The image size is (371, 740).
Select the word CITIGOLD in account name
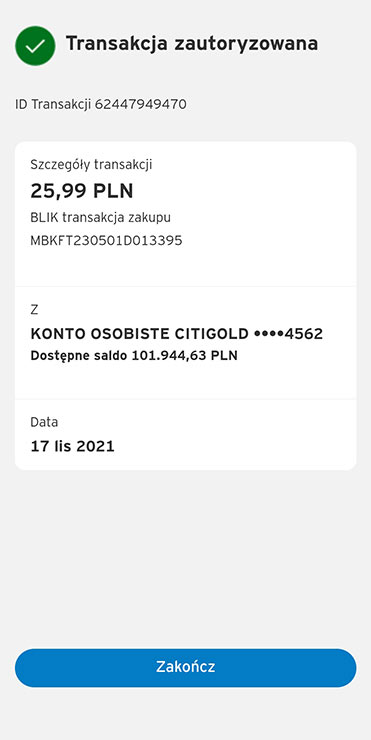(x=211, y=334)
